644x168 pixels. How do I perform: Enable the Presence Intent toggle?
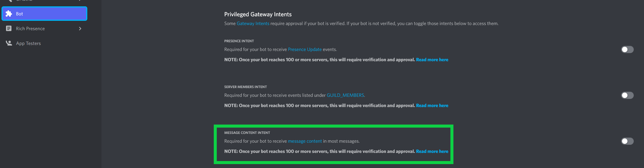[x=627, y=49]
